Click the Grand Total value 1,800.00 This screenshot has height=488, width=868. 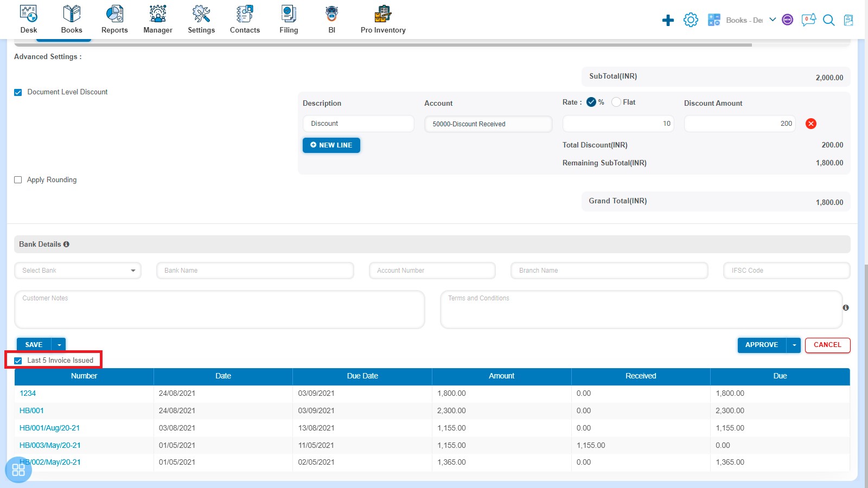[x=829, y=202]
